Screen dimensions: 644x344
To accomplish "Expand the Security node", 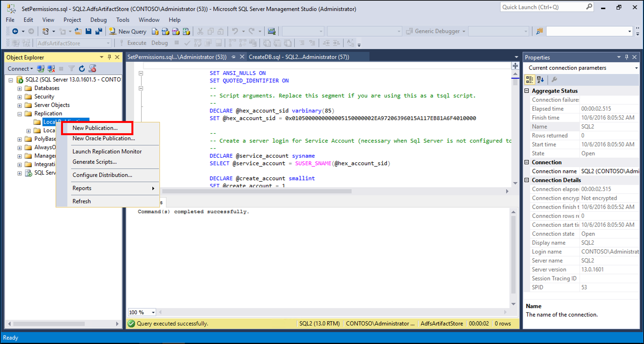I will [20, 97].
